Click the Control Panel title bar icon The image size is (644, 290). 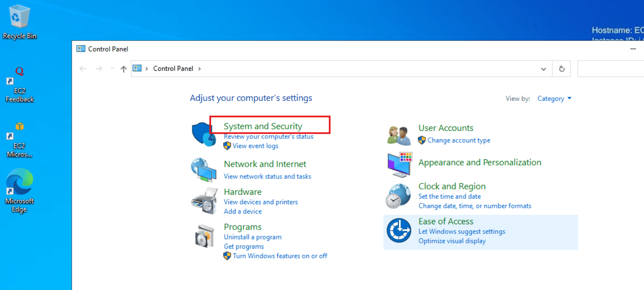[x=81, y=49]
